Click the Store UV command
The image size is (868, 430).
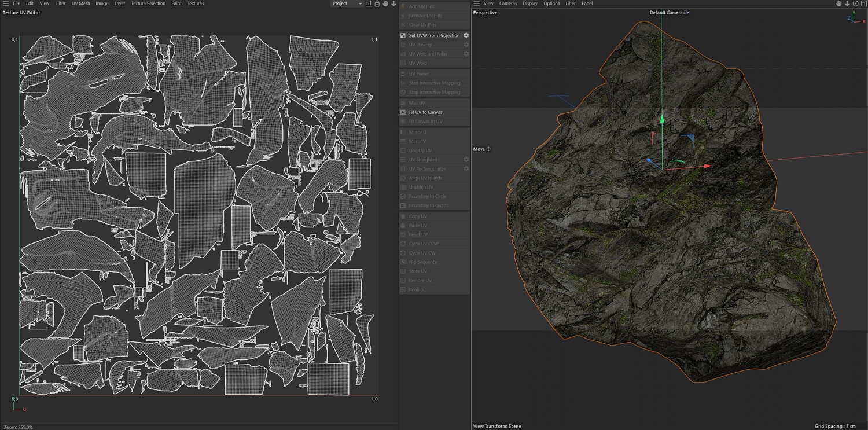[x=435, y=271]
